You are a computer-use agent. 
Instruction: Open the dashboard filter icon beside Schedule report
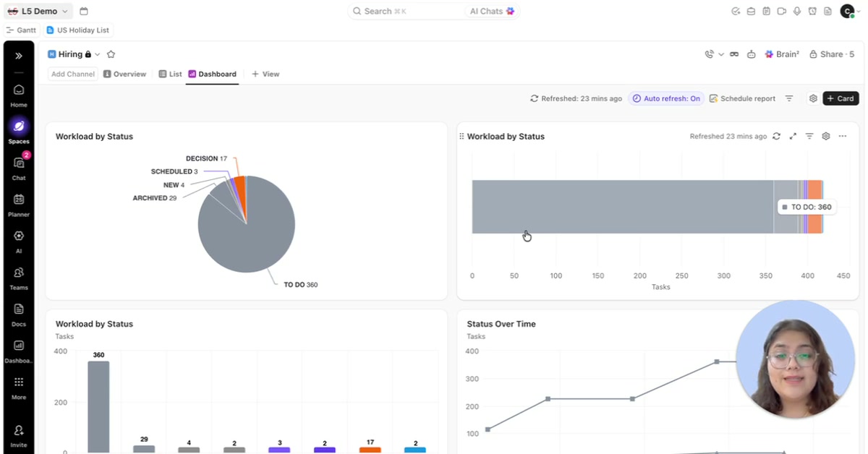(x=789, y=98)
